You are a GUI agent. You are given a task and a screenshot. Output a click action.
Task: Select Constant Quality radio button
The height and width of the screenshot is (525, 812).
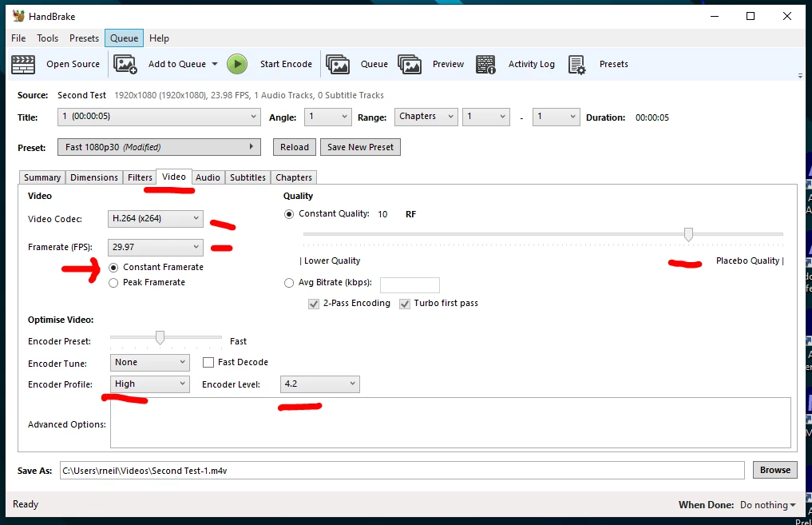coord(289,214)
